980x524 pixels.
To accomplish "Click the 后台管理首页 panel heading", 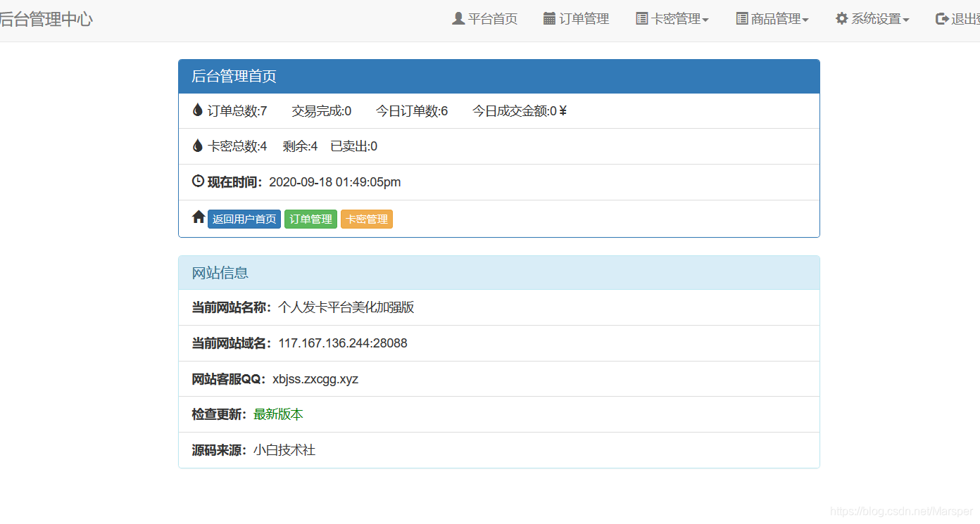I will pos(499,77).
